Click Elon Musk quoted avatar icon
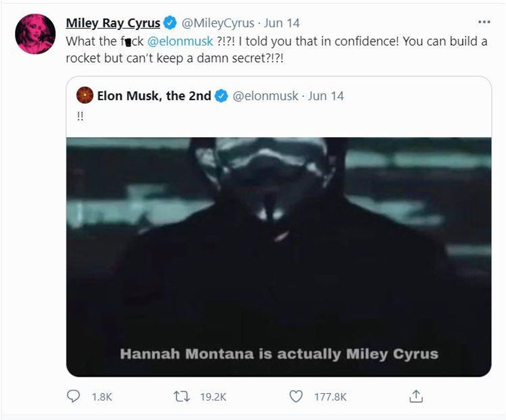506x420 pixels. 85,96
